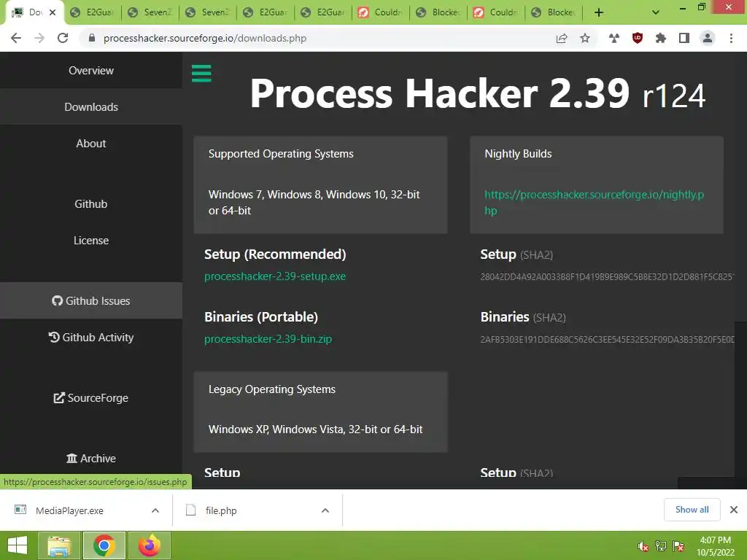Screen dimensions: 747x560
Task: Click the muted volume tray icon
Action: (x=643, y=546)
